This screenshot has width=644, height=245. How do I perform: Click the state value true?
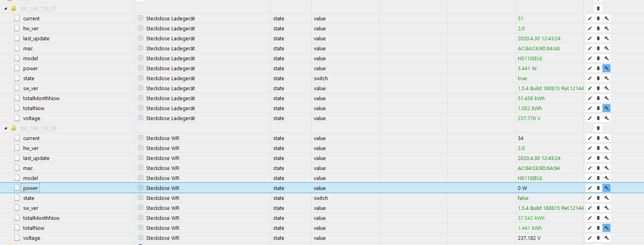(x=522, y=78)
